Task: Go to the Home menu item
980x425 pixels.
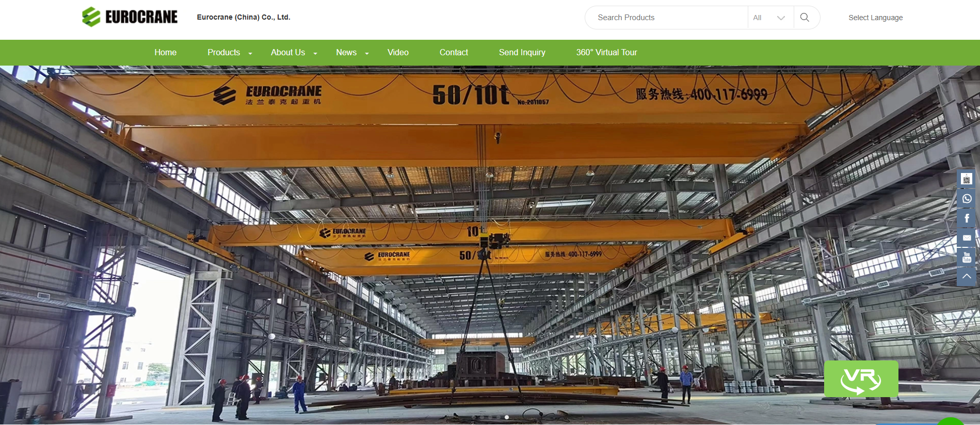Action: tap(165, 52)
